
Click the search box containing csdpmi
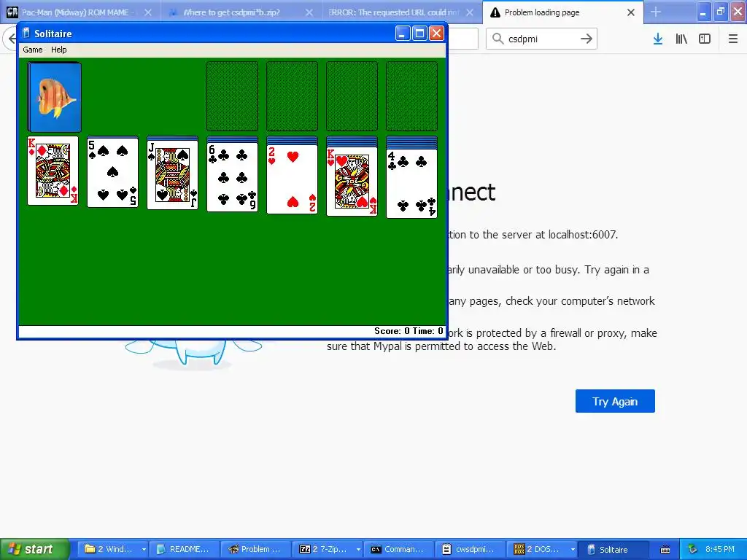click(542, 39)
